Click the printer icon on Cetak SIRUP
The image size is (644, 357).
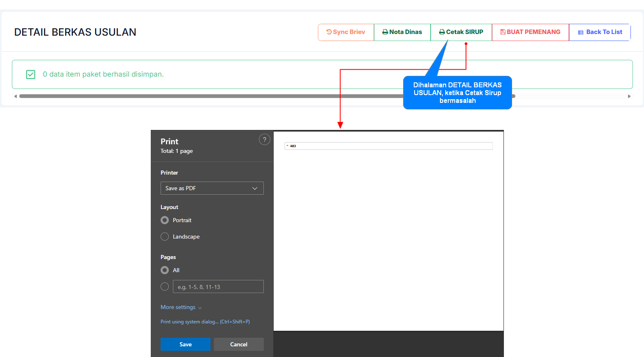pyautogui.click(x=442, y=32)
